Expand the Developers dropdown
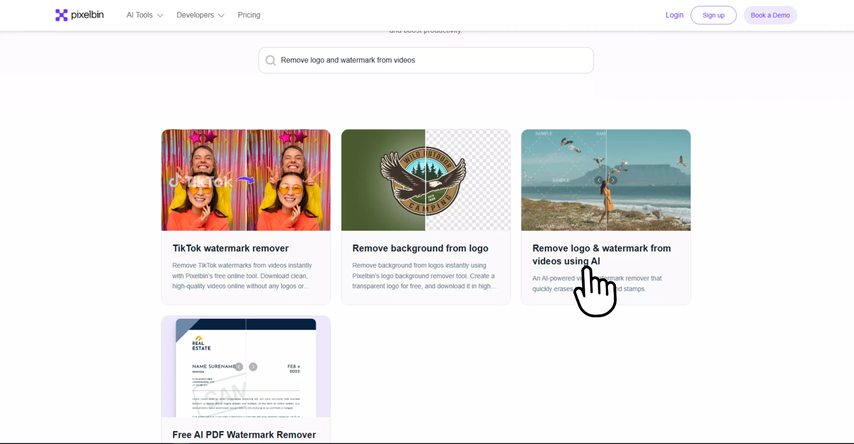This screenshot has height=444, width=854. coord(200,15)
